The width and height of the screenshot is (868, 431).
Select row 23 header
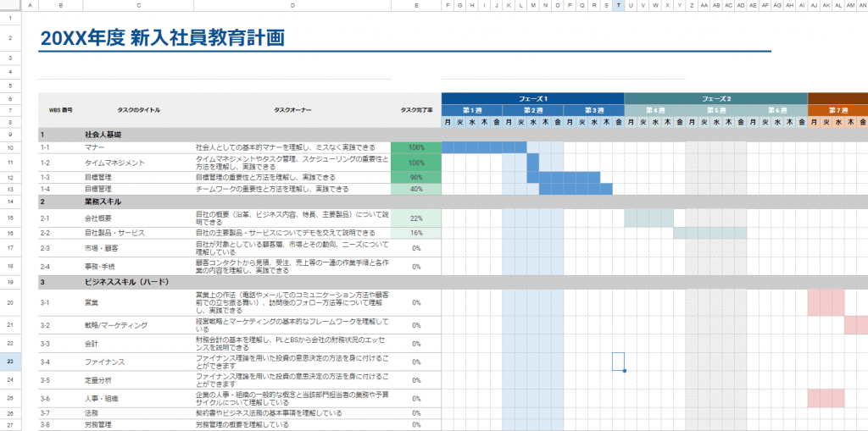pyautogui.click(x=11, y=362)
